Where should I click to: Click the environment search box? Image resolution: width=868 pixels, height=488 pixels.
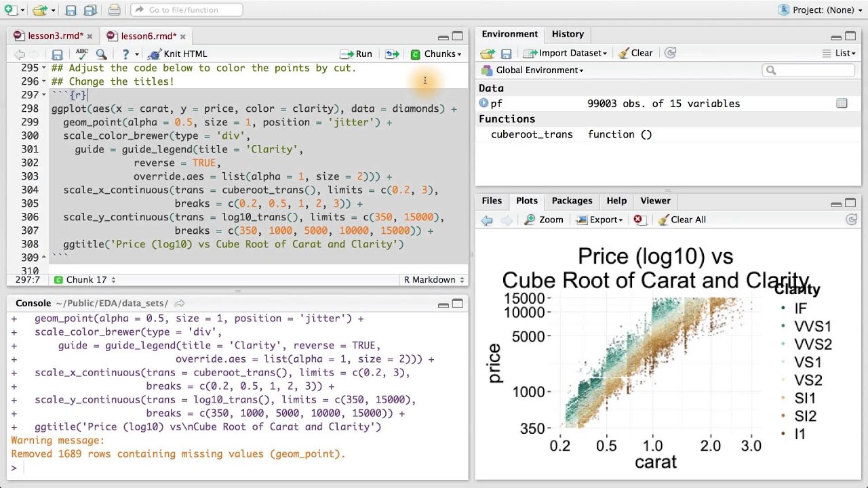[808, 70]
